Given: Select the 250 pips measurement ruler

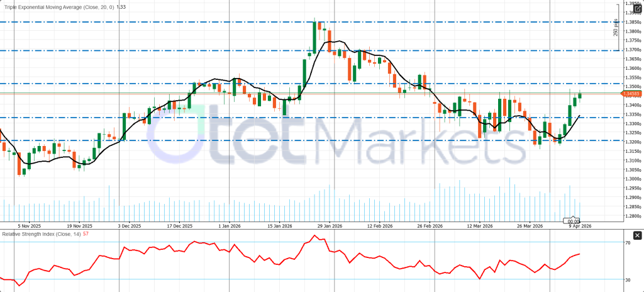Looking at the screenshot, I should pos(615,28).
